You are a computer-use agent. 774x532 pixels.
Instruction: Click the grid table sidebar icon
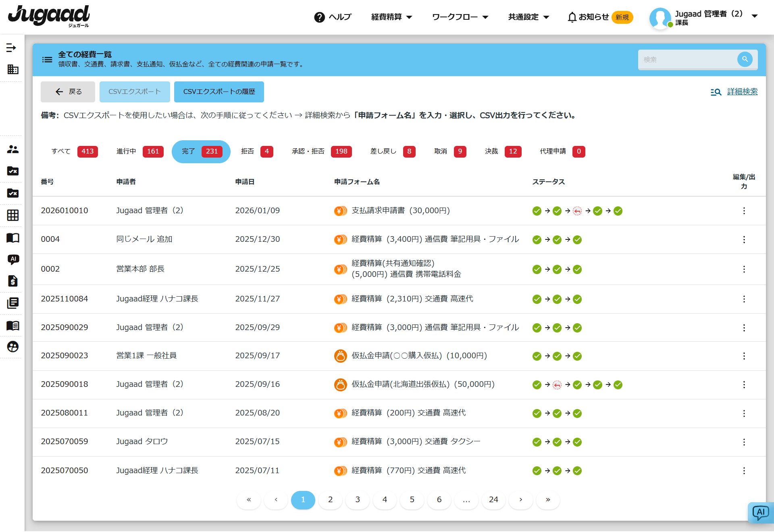(12, 215)
